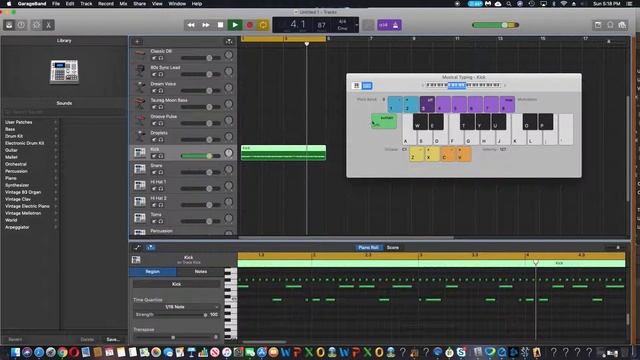Toggle the Metronome button

coord(396,25)
